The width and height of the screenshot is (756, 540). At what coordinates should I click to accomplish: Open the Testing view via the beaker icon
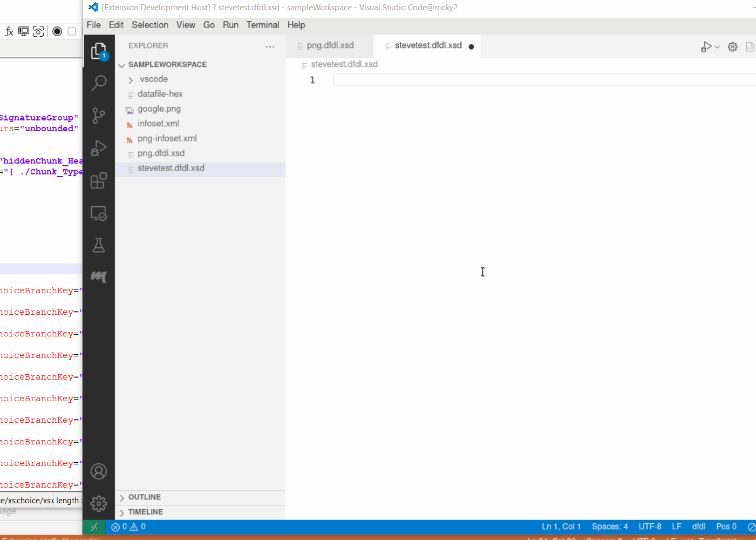[99, 245]
